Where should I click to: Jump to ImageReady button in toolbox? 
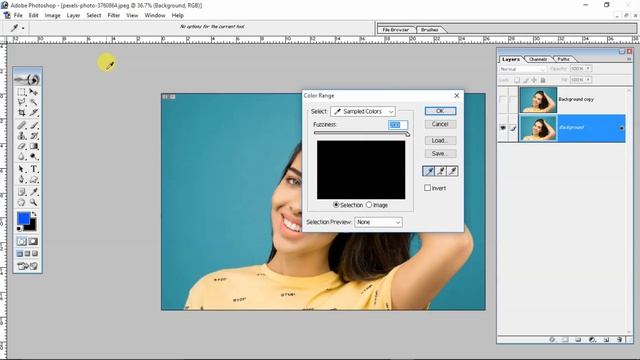click(x=27, y=266)
